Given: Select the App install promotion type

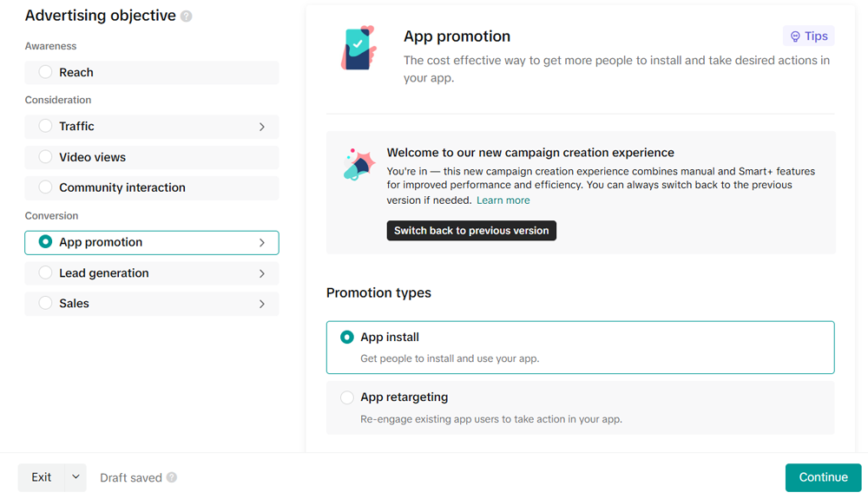Looking at the screenshot, I should pos(347,337).
